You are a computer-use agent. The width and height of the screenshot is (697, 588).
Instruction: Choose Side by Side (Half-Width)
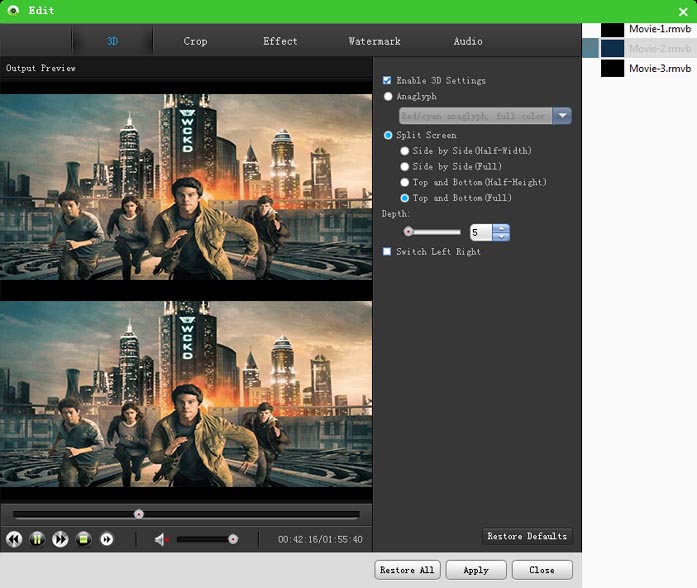(404, 151)
